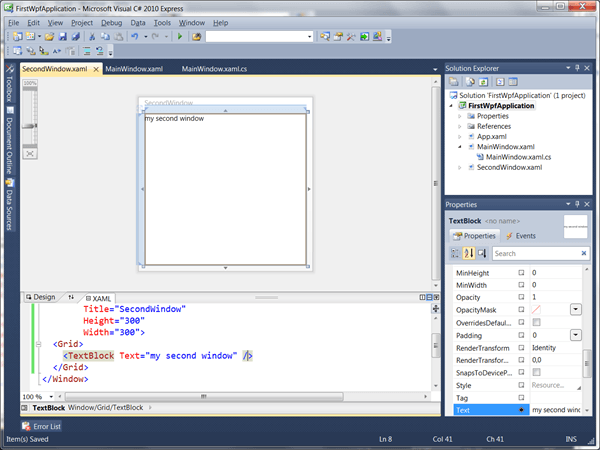Open the Tools menu
600x450 pixels.
point(162,23)
